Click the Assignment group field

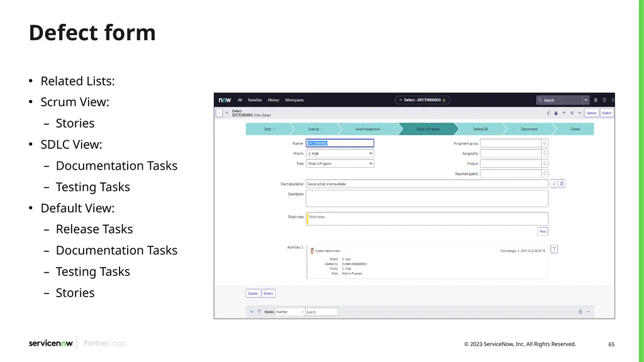click(x=511, y=143)
